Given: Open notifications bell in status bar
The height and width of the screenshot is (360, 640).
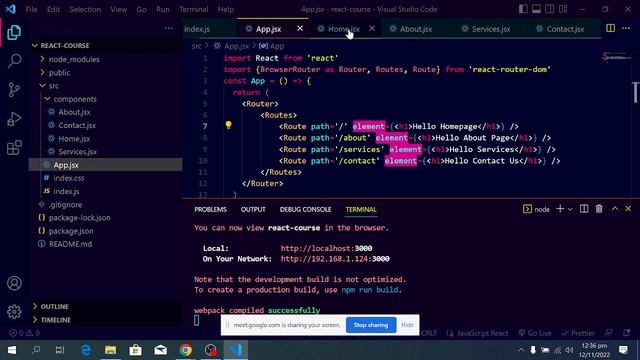Looking at the screenshot, I should pyautogui.click(x=627, y=333).
